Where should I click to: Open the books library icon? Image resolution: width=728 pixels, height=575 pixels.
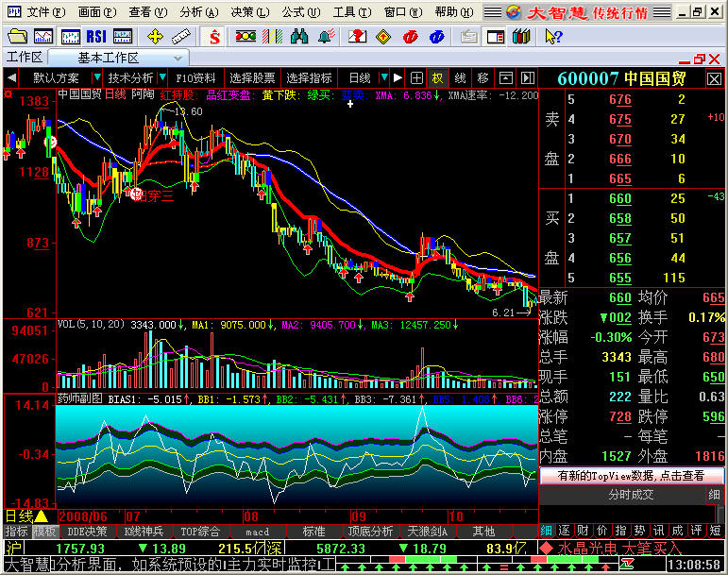click(x=521, y=36)
